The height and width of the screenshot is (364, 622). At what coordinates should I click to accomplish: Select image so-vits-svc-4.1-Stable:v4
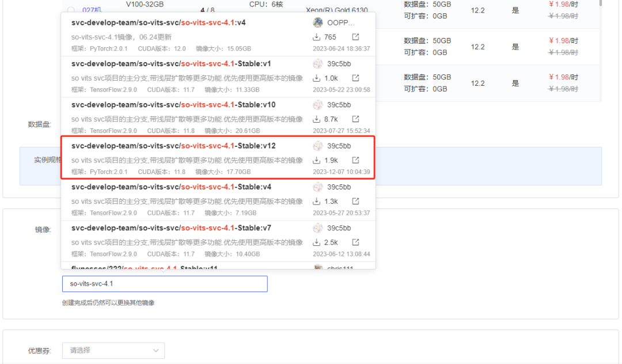pyautogui.click(x=218, y=200)
